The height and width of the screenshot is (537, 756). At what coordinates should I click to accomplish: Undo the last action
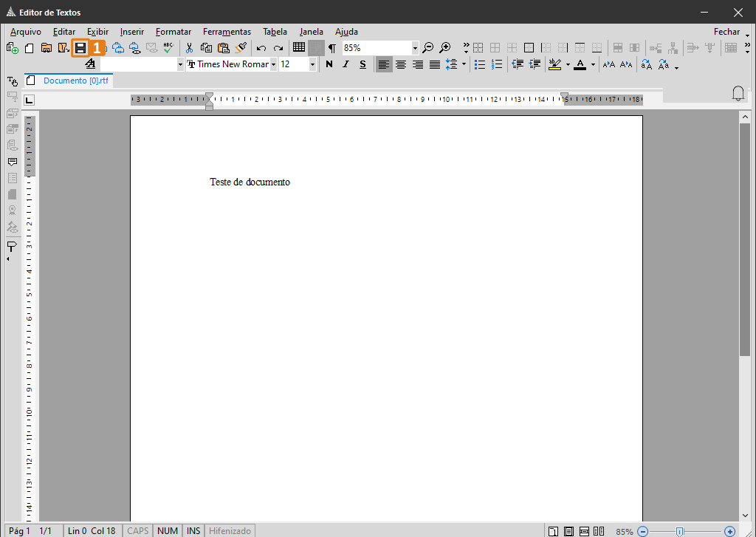point(261,48)
